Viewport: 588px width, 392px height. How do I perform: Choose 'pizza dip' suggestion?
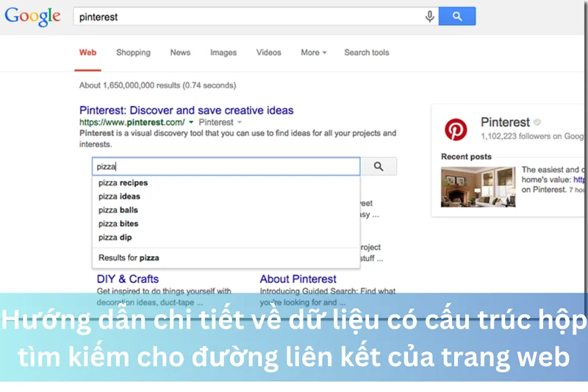click(x=226, y=237)
